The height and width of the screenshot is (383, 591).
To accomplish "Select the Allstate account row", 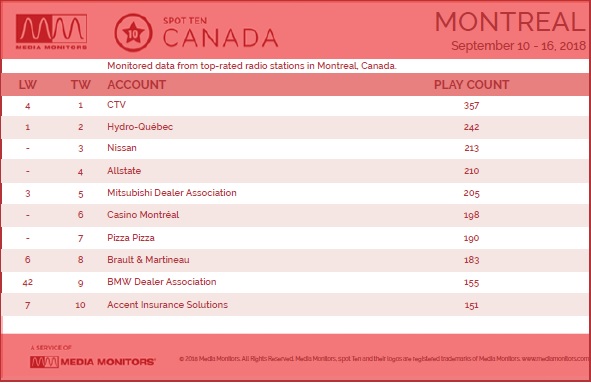I will 296,171.
